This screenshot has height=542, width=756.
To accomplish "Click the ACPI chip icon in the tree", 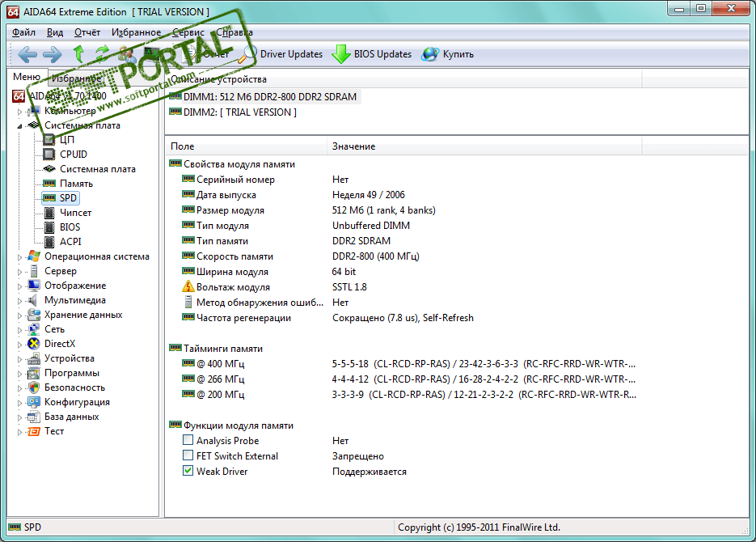I will click(x=49, y=242).
